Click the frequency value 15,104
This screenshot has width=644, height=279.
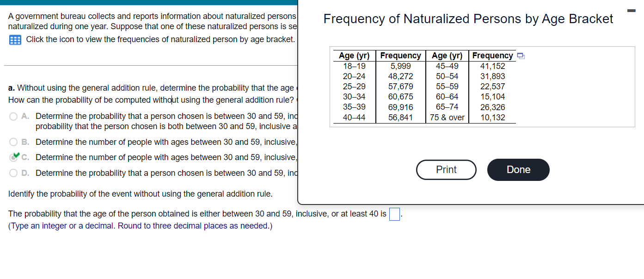point(493,97)
